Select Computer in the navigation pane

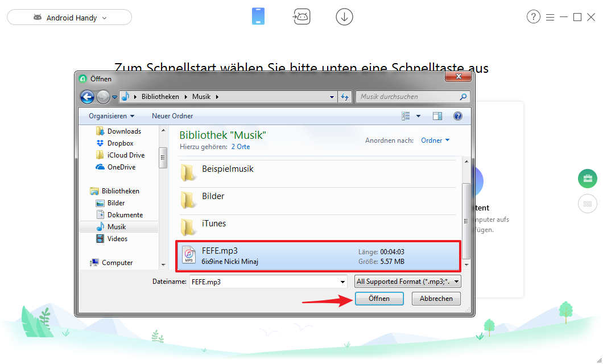[x=117, y=263]
